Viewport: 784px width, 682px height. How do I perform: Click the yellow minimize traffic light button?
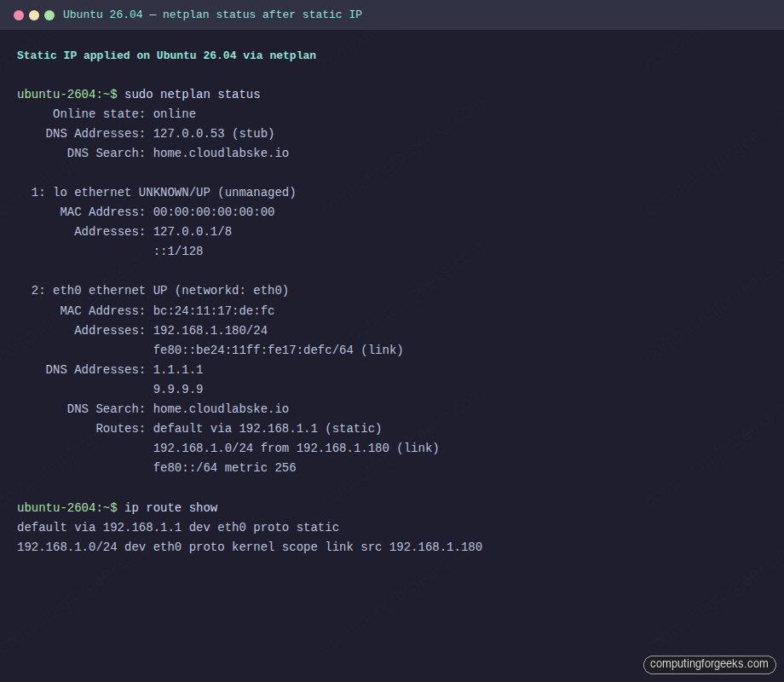33,14
